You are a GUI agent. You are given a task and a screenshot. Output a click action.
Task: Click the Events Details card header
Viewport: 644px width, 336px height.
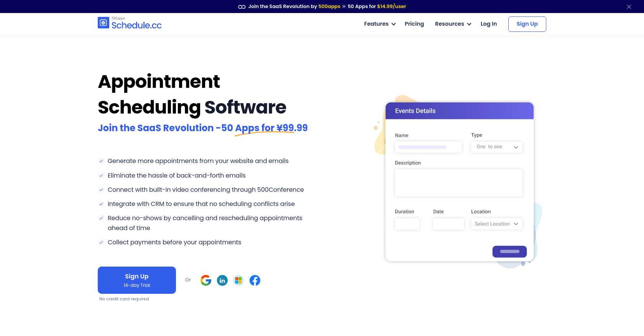tap(460, 111)
